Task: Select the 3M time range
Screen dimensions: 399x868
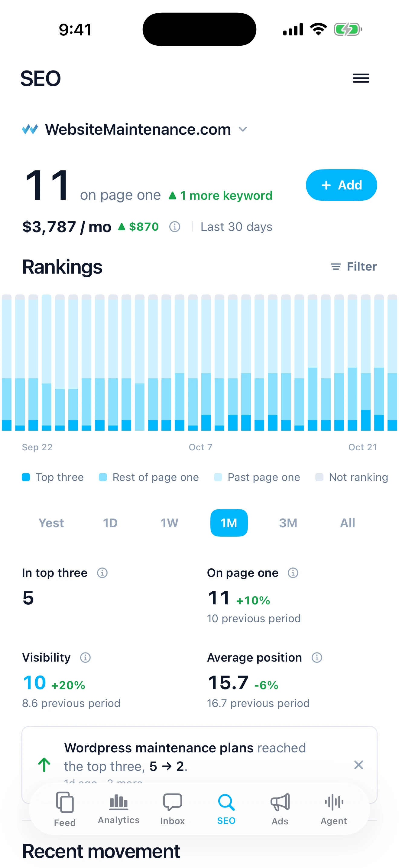Action: 288,523
